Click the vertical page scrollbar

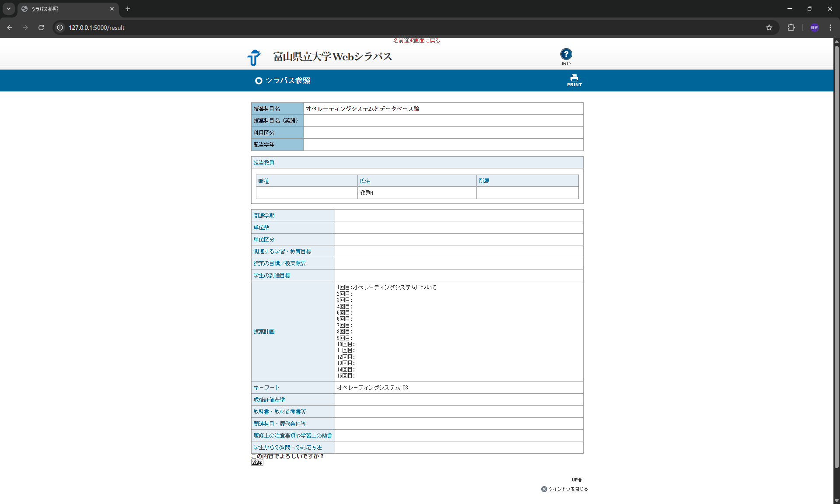(836, 262)
